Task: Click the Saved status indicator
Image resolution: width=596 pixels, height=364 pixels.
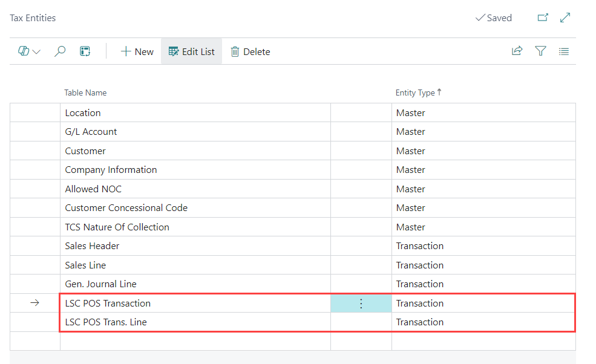Action: pos(493,18)
